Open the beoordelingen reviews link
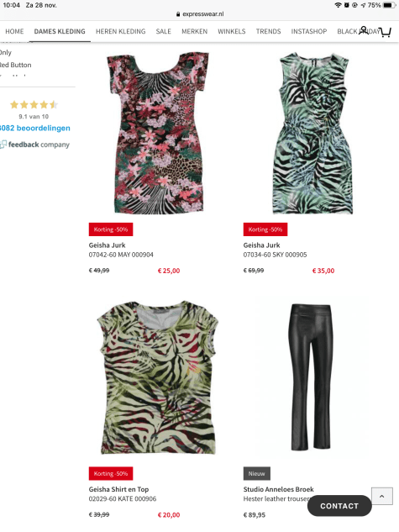Viewport: 399px width, 532px height. 35,129
